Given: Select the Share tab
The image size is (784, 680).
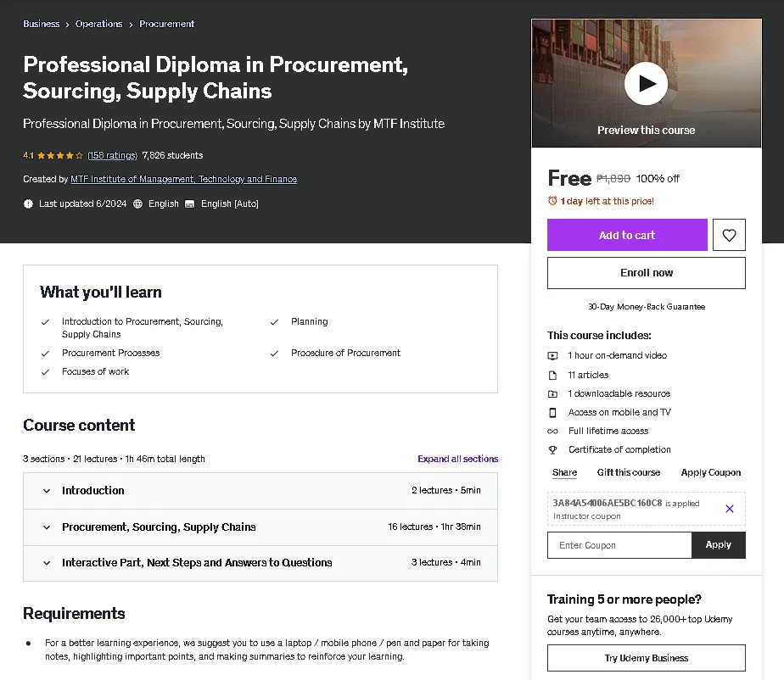Looking at the screenshot, I should pos(564,472).
